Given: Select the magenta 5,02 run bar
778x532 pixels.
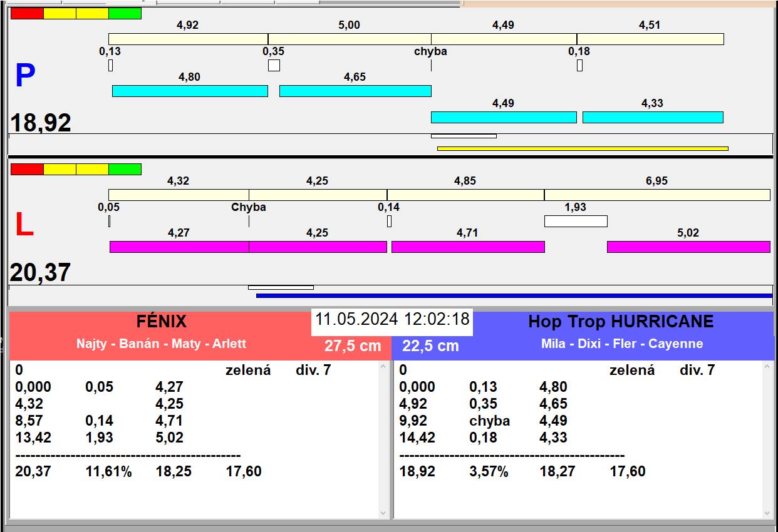Looking at the screenshot, I should (688, 247).
